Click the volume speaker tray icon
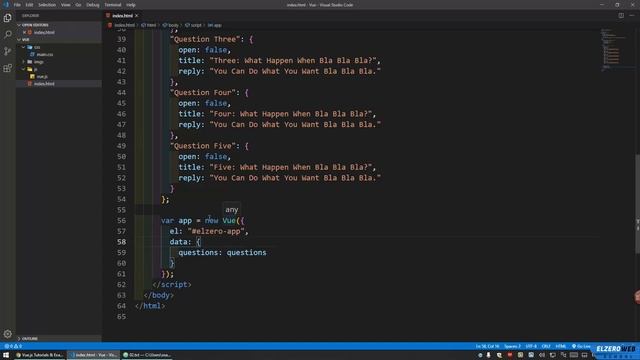Image resolution: width=640 pixels, height=360 pixels. click(542, 355)
